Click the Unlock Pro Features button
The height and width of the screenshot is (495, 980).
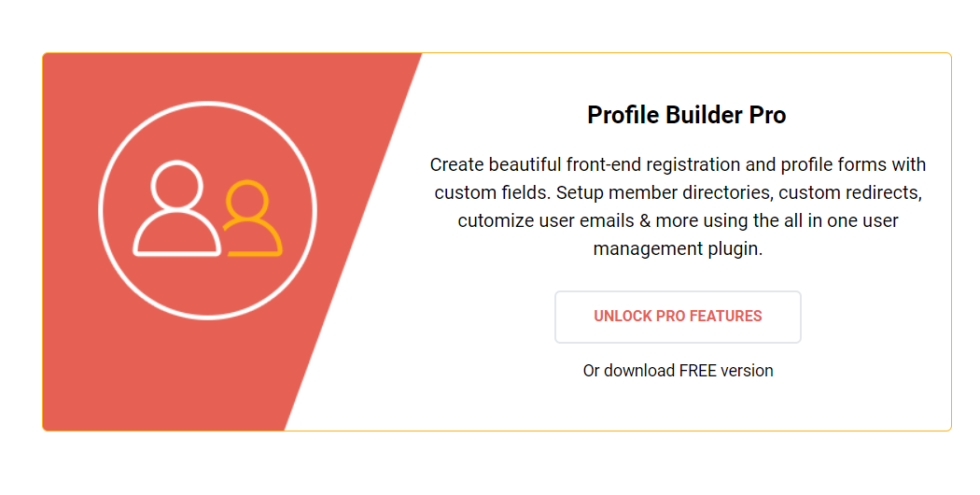[x=678, y=317]
